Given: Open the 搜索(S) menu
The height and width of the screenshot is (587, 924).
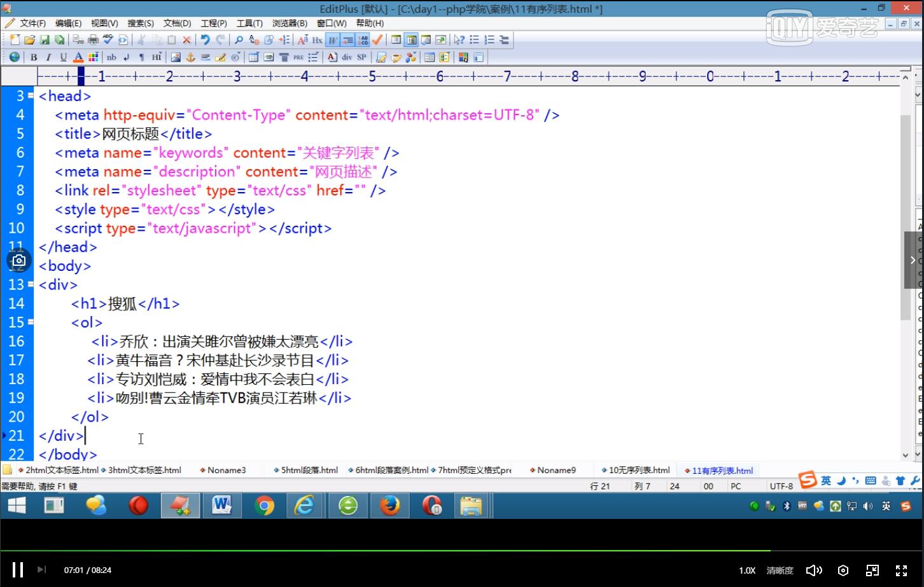Looking at the screenshot, I should (x=141, y=23).
